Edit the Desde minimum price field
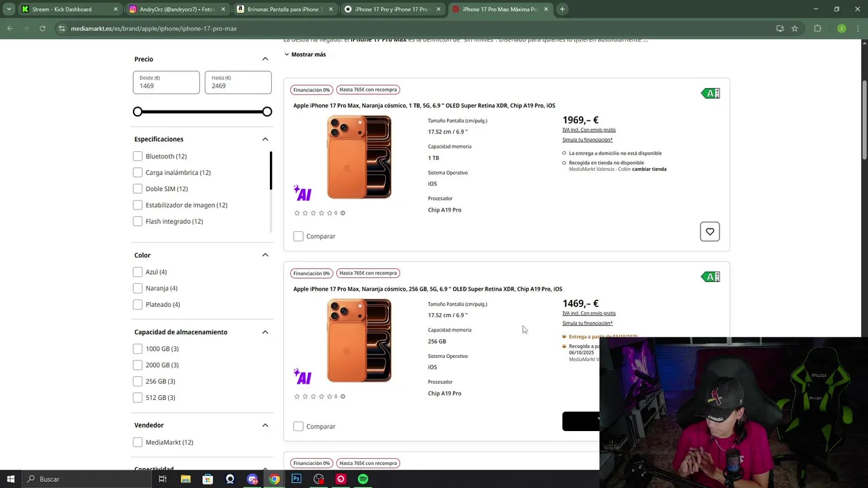 pos(166,82)
